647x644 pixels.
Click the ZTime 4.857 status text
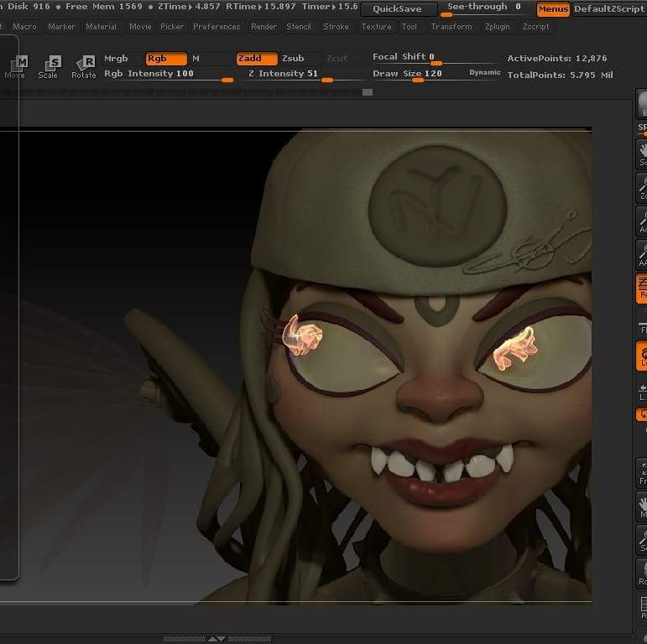(189, 7)
